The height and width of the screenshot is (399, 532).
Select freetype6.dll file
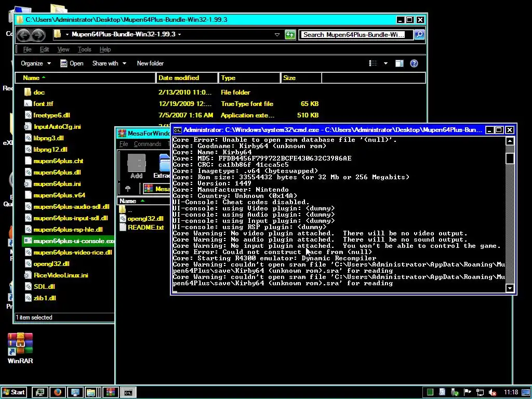pyautogui.click(x=51, y=115)
